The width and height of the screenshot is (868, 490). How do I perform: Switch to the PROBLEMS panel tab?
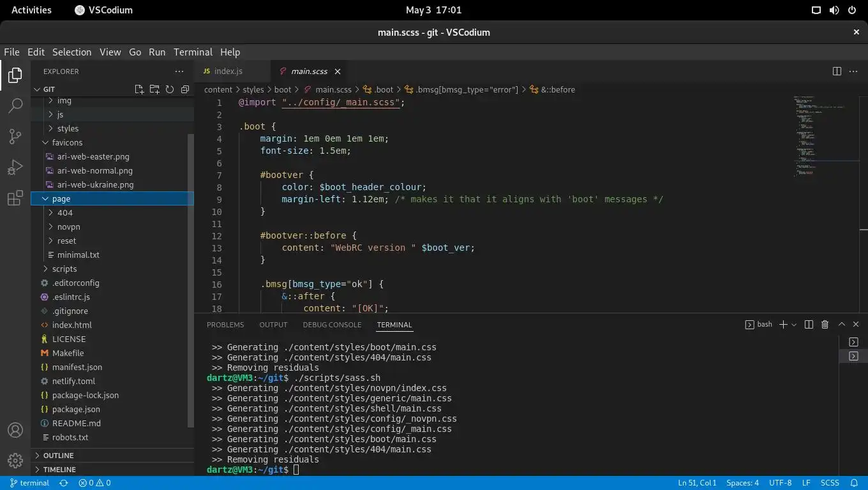click(x=225, y=325)
